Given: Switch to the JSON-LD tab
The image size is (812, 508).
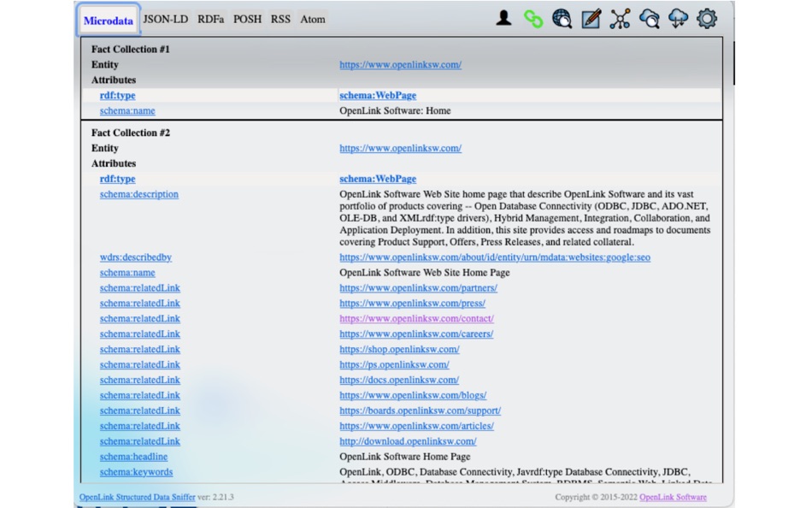Looking at the screenshot, I should click(x=166, y=19).
